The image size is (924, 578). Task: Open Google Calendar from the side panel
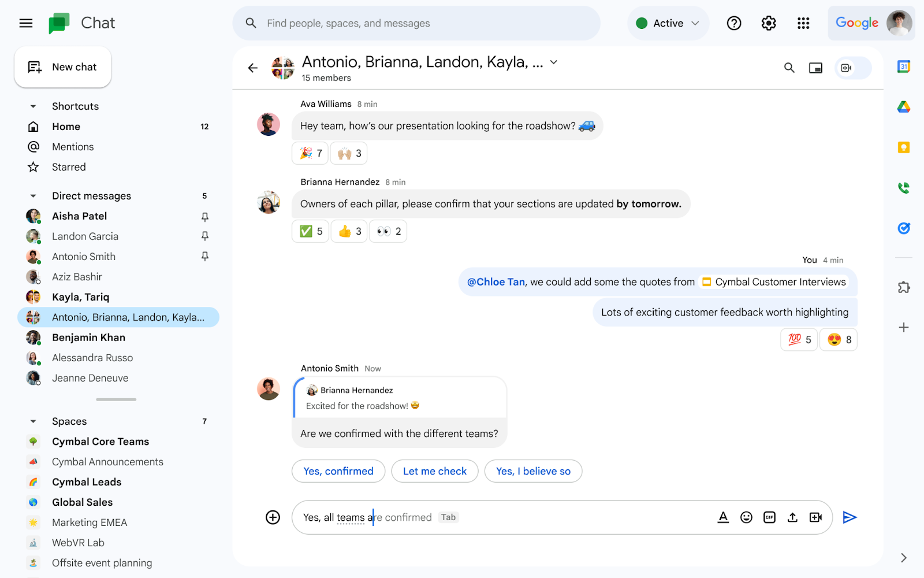point(904,66)
